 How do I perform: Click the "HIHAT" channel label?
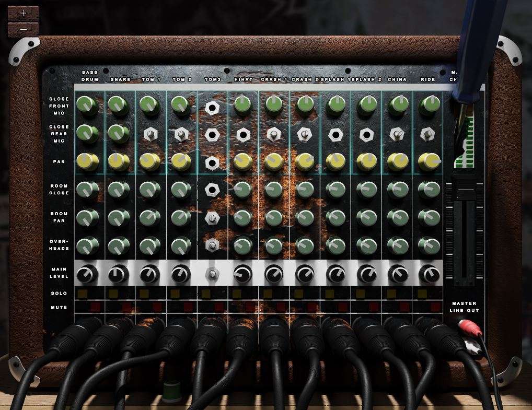[x=244, y=79]
